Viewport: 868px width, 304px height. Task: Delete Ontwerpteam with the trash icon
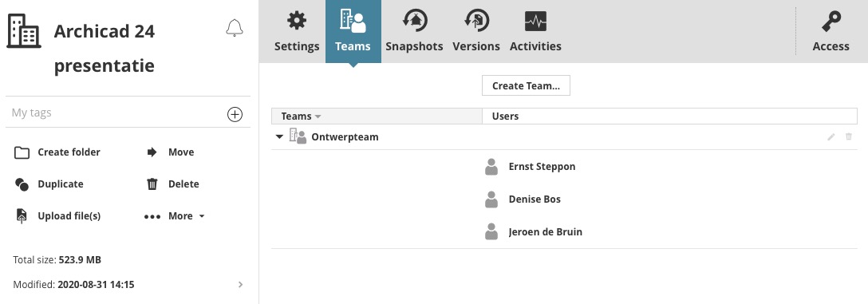(849, 136)
